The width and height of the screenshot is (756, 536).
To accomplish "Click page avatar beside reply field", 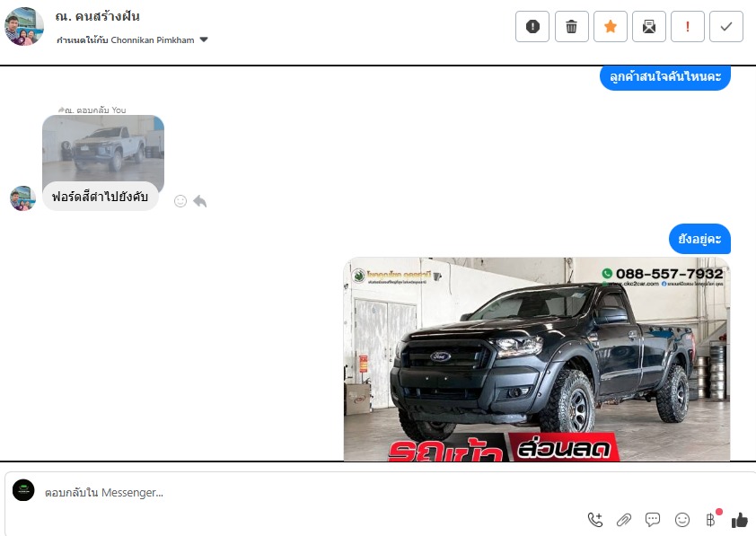I will [x=23, y=490].
